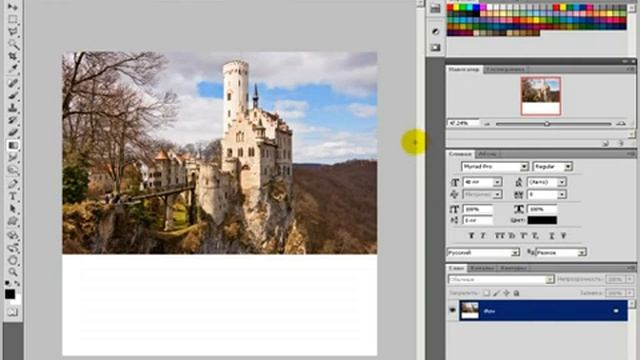Click the black text color swatch
This screenshot has width=640, height=360.
(x=542, y=220)
